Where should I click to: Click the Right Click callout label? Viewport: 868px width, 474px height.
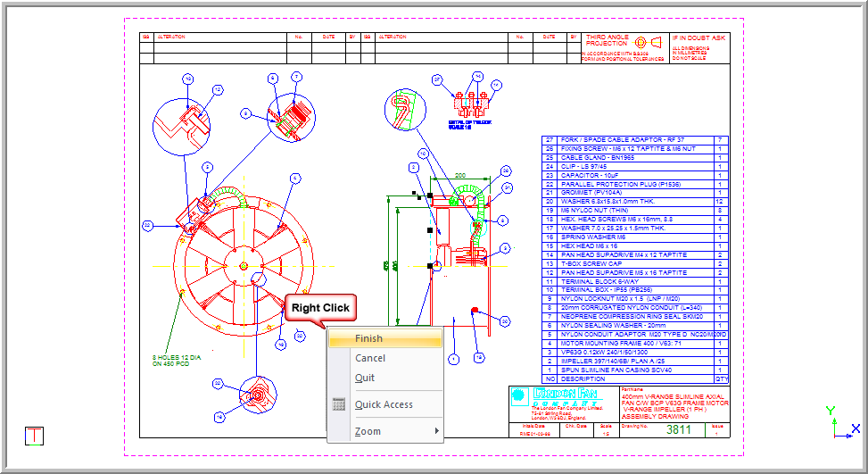click(x=319, y=308)
